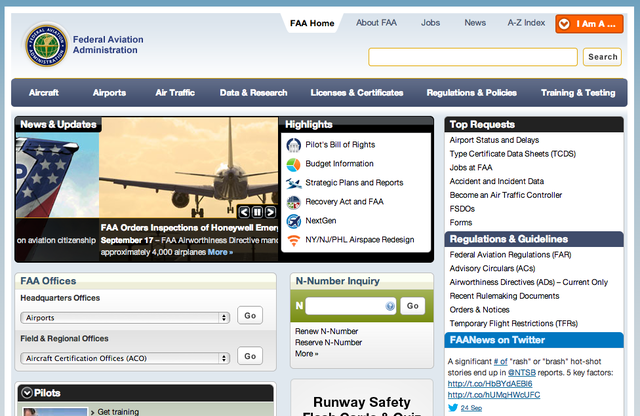This screenshot has height=416, width=640.
Task: Click the FAA Orders Inspections of Honeywell headline
Action: [x=189, y=227]
